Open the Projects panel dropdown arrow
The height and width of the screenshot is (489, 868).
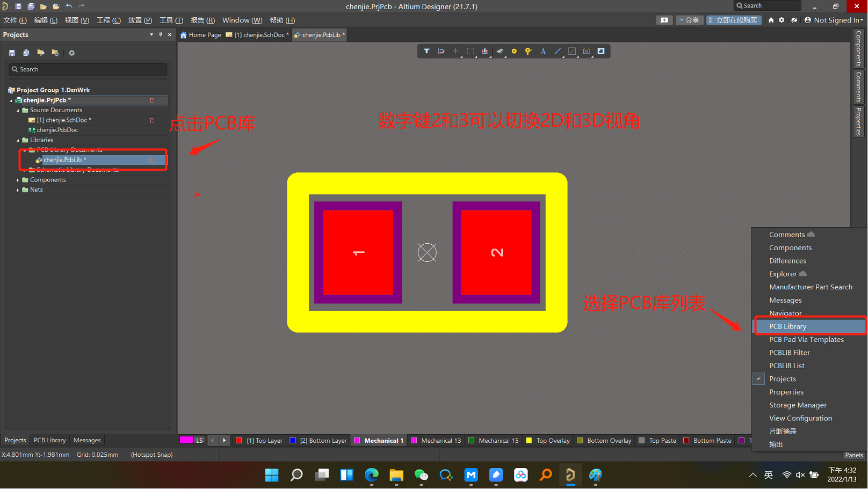pyautogui.click(x=151, y=34)
